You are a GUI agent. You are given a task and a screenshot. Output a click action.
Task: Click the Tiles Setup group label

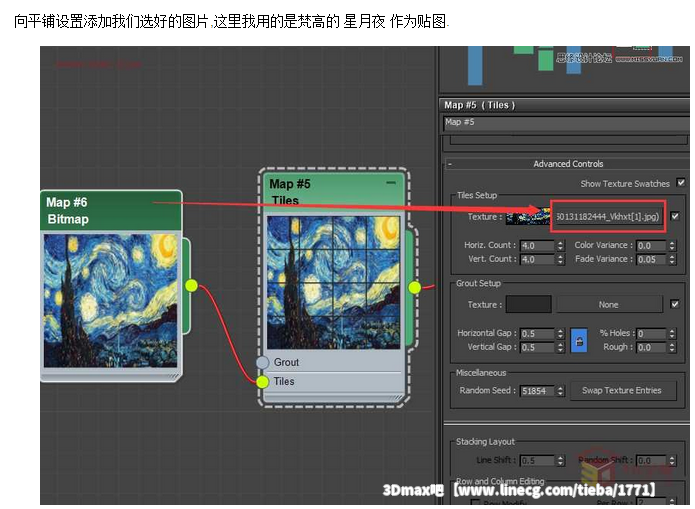477,195
